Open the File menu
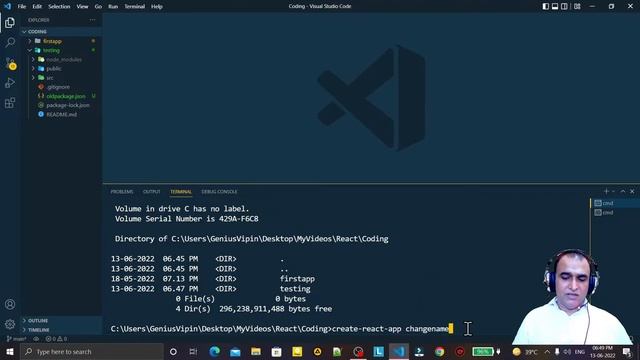The height and width of the screenshot is (360, 640). (x=22, y=7)
